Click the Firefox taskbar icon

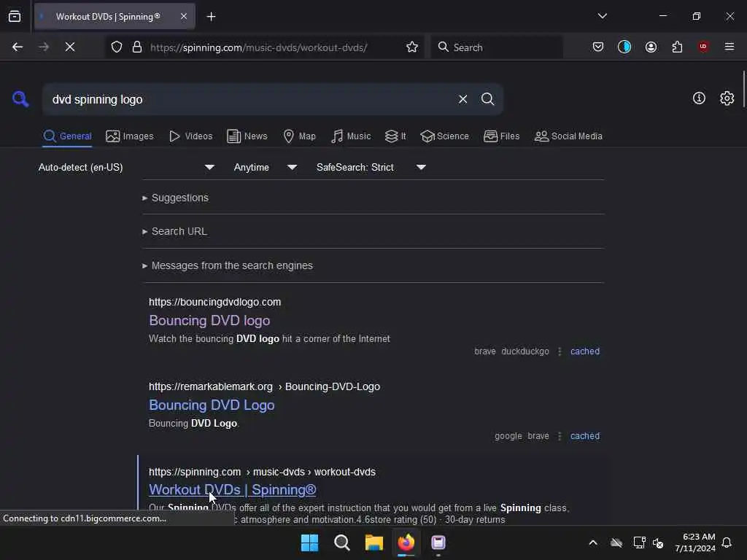click(406, 542)
